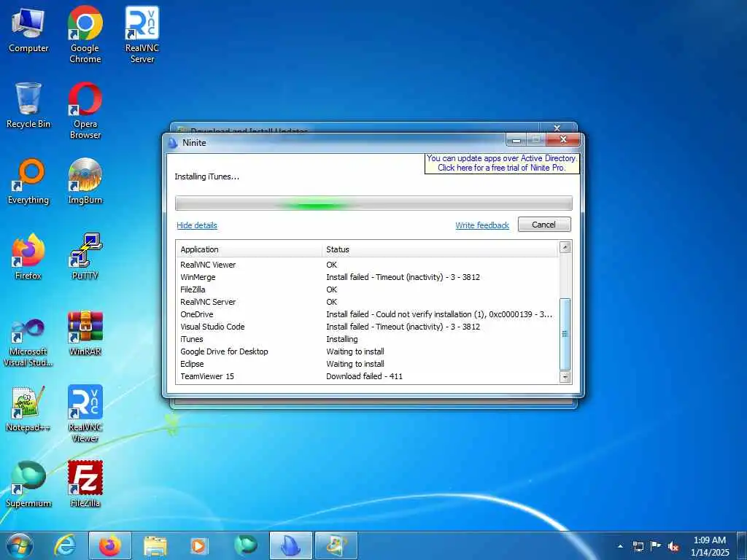Select the Opera Browser desktop shortcut
This screenshot has width=747, height=560.
pos(85,111)
